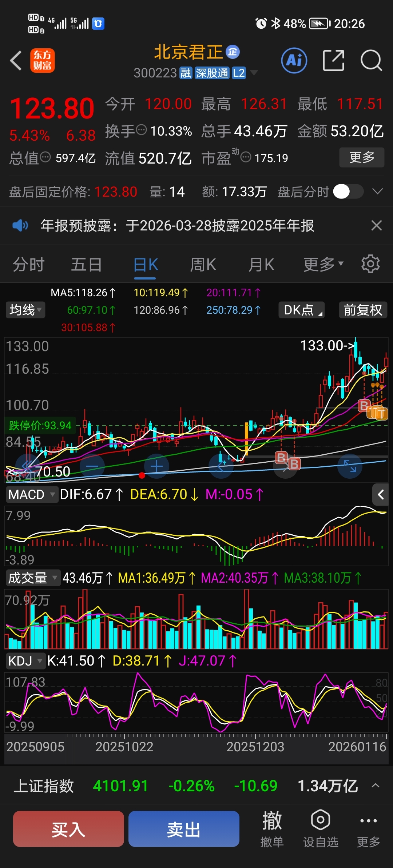The width and height of the screenshot is (393, 868).
Task: Tap the 企 badge next to stock name
Action: click(233, 52)
